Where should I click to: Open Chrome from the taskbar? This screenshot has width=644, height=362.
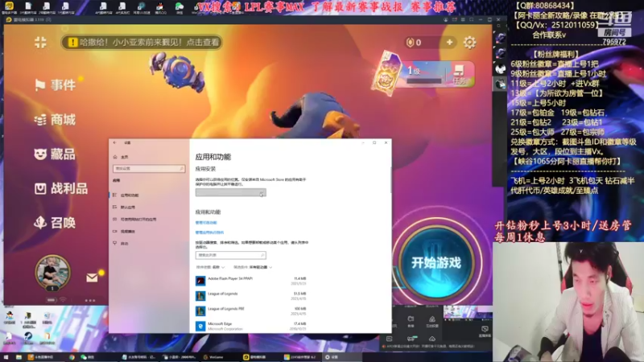coord(72,357)
